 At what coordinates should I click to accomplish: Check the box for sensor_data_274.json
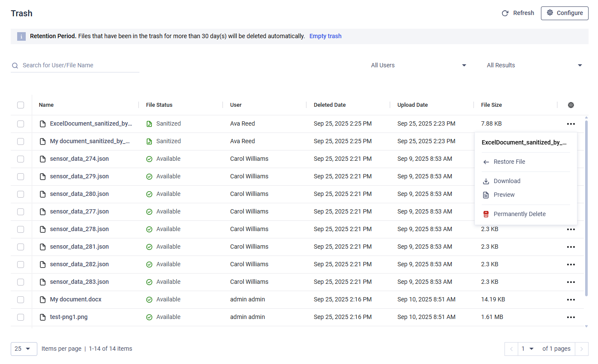pos(21,159)
